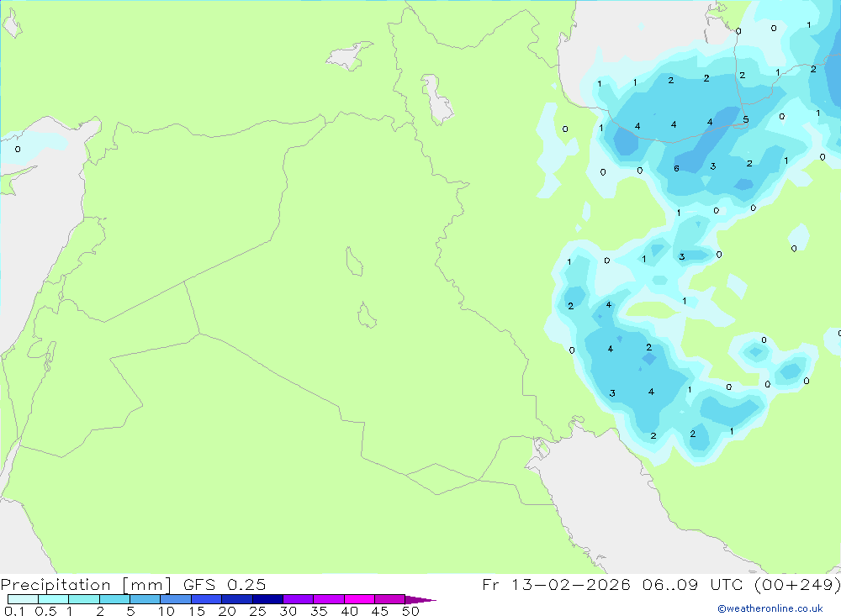Click the '15' legend scale label
This screenshot has height=616, width=841.
click(x=197, y=611)
